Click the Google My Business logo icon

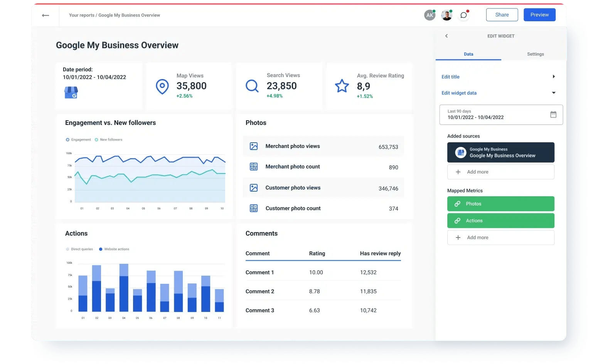(x=71, y=92)
